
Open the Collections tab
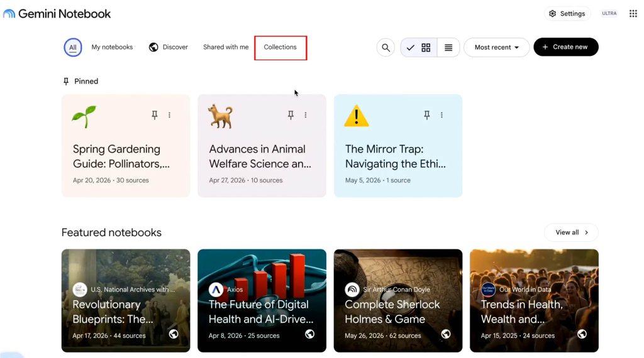[x=280, y=47]
